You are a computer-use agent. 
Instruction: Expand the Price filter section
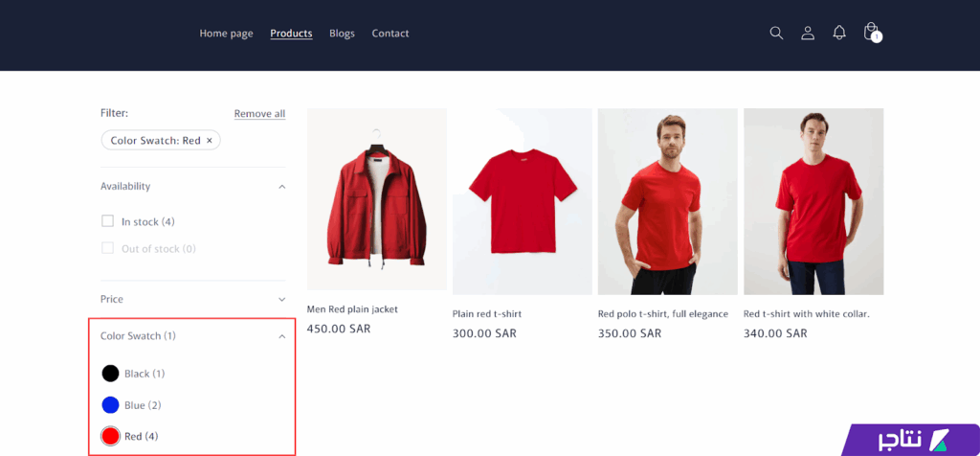click(x=281, y=300)
